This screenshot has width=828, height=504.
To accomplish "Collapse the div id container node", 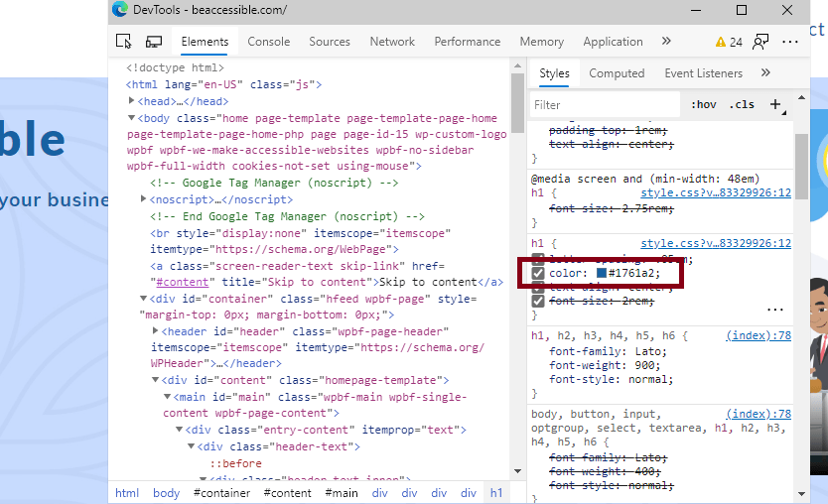I will pyautogui.click(x=143, y=299).
